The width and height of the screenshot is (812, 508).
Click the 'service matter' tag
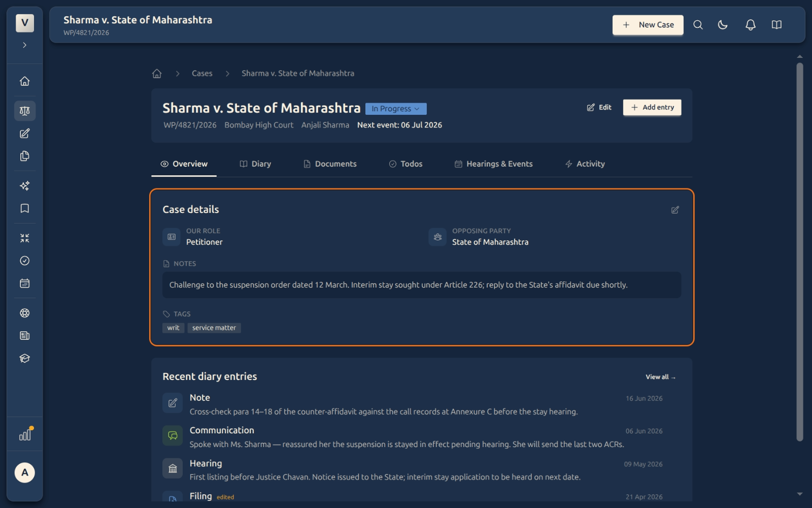click(214, 328)
